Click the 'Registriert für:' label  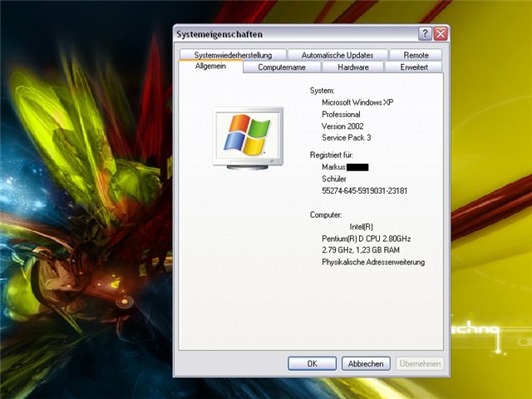[x=332, y=155]
